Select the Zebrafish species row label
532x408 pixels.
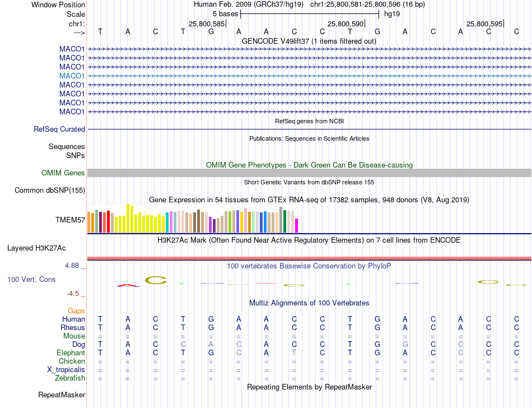pyautogui.click(x=70, y=378)
